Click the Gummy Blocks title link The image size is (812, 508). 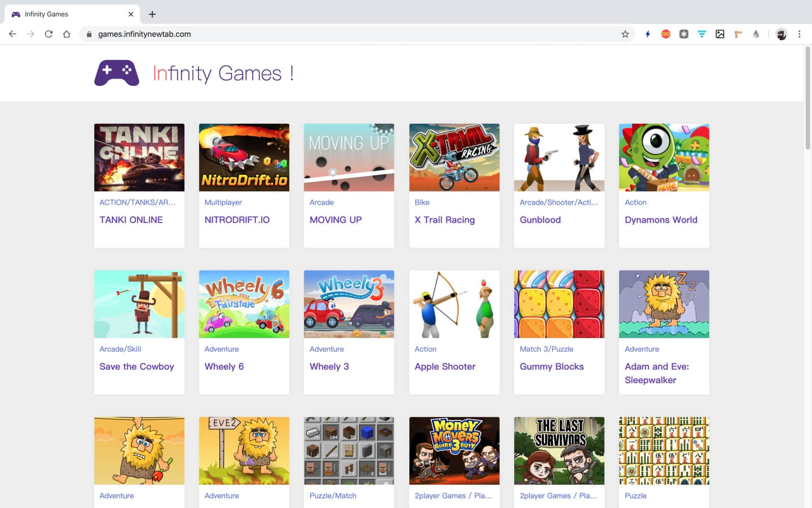point(551,366)
